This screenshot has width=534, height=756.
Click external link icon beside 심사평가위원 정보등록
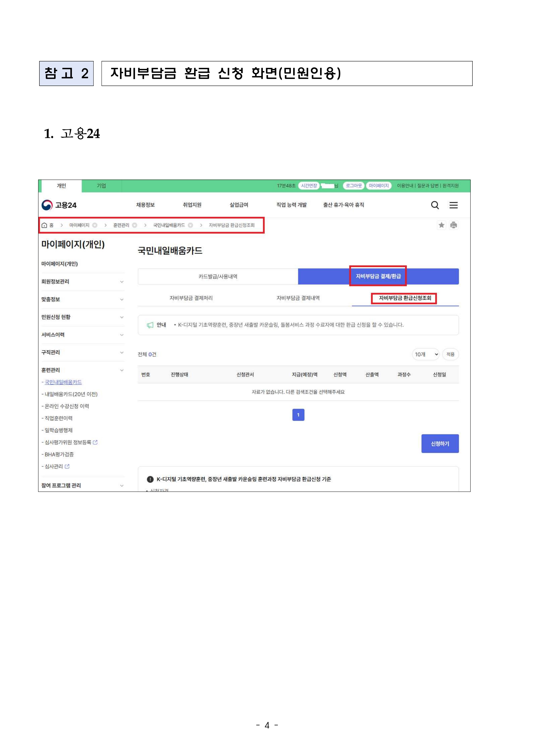tap(95, 442)
